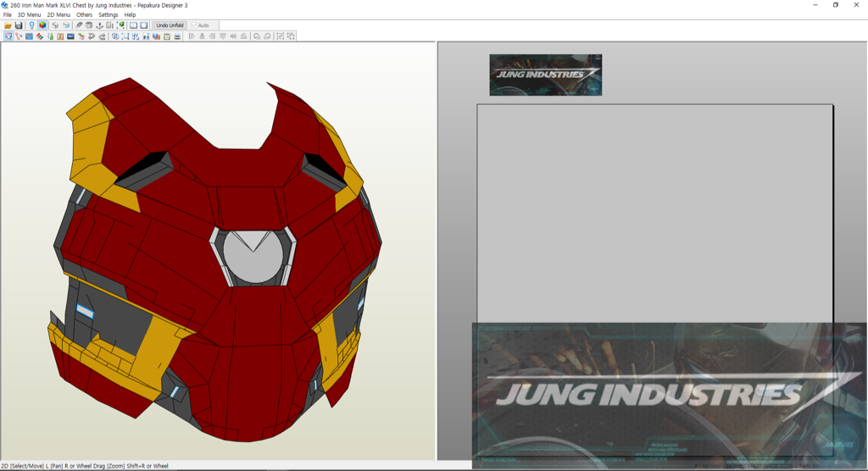
Task: Show split 3D and 2D window layout
Action: [x=133, y=25]
